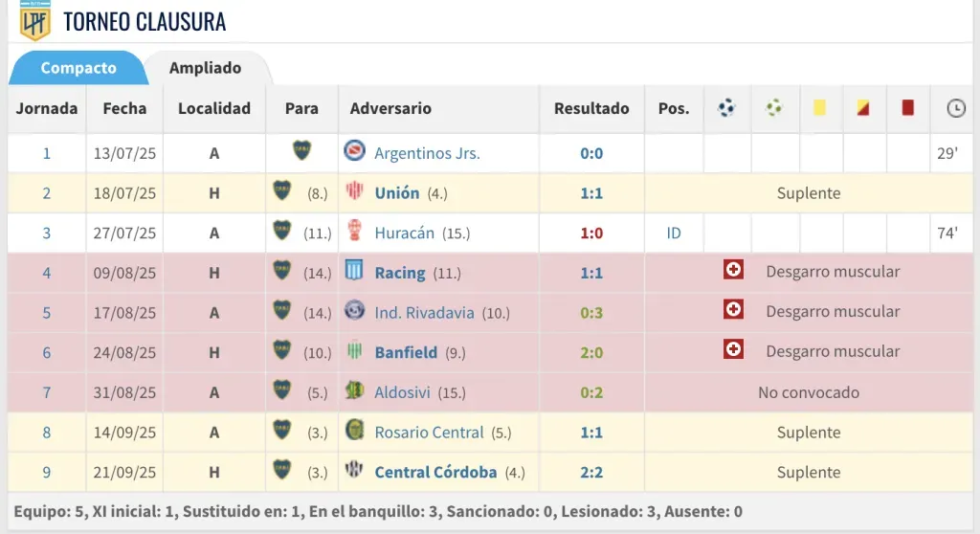Click the yellow card column icon

click(x=819, y=108)
